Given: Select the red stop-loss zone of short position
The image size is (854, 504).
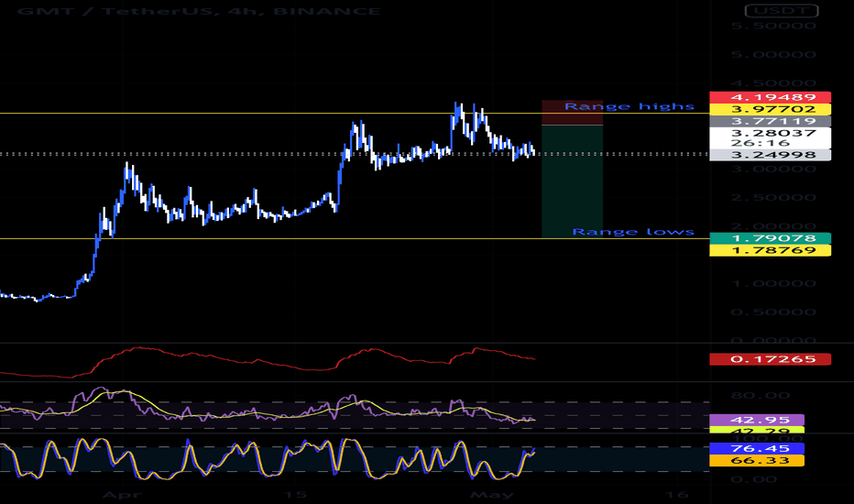Looking at the screenshot, I should tap(572, 113).
